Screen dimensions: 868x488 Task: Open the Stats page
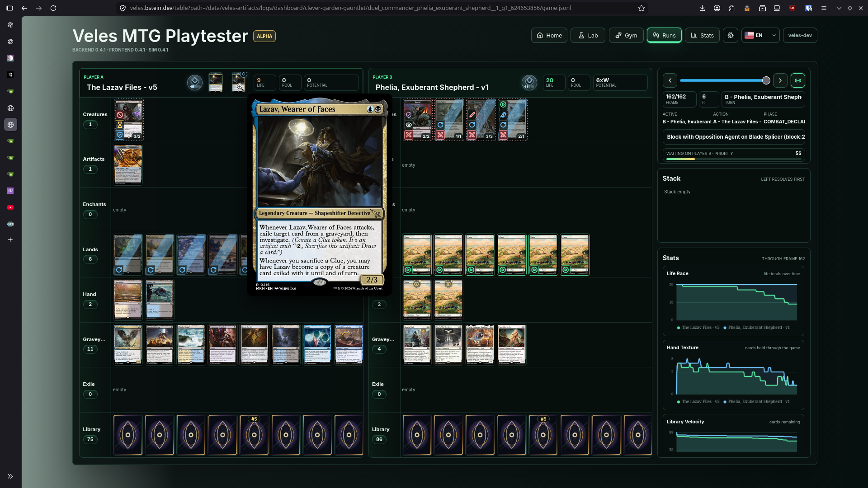click(x=702, y=35)
